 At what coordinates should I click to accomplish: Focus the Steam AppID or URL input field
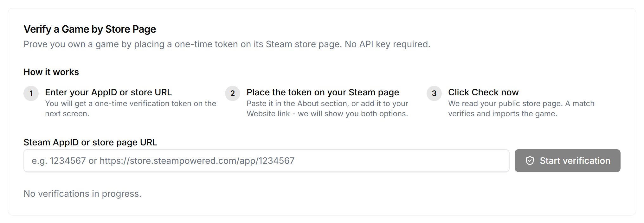coord(266,161)
